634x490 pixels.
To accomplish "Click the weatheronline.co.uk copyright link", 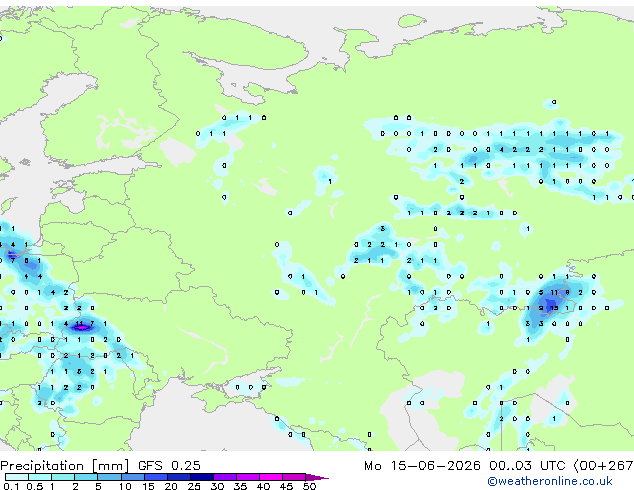I will (x=550, y=481).
